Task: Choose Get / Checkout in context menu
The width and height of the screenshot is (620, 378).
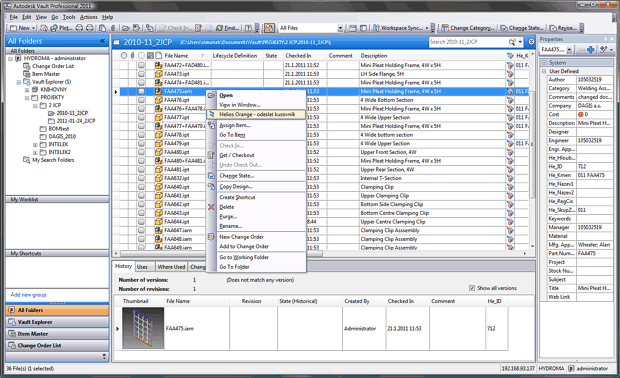Action: point(237,155)
